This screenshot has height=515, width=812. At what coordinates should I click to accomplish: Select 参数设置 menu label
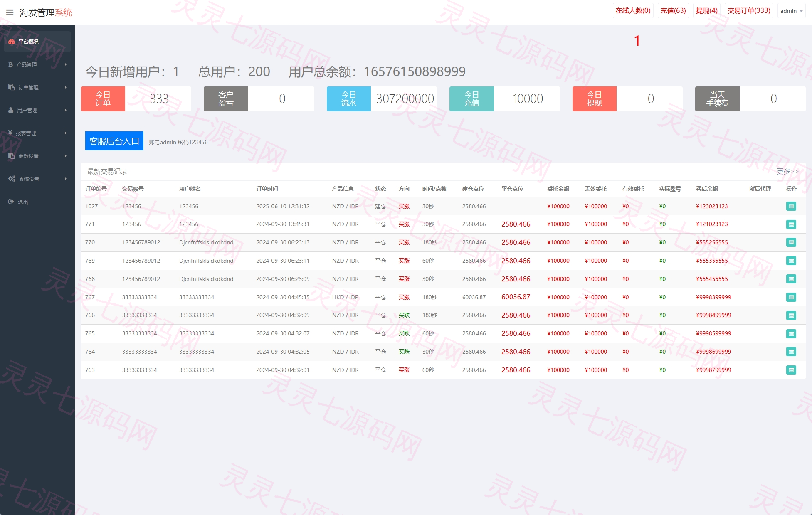click(28, 156)
